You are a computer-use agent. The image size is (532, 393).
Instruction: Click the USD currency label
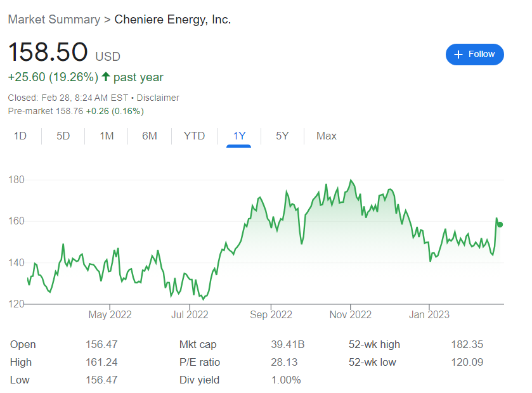point(108,56)
